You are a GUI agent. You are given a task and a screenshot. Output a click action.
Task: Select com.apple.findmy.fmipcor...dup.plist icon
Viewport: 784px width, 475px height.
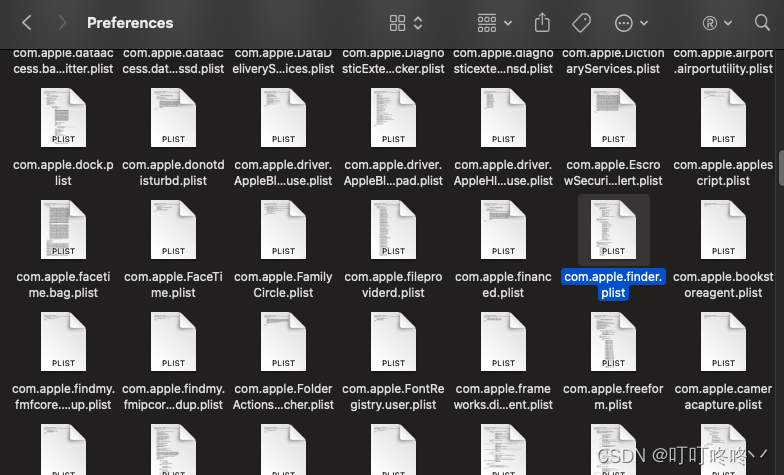(x=173, y=342)
